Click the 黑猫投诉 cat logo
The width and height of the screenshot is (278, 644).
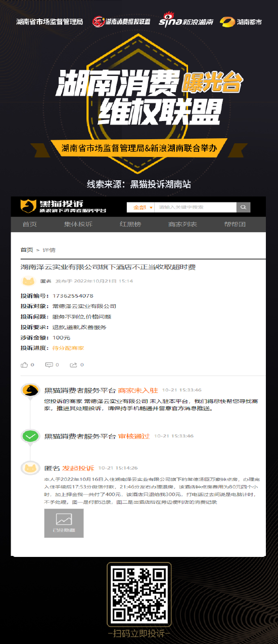pyautogui.click(x=28, y=206)
